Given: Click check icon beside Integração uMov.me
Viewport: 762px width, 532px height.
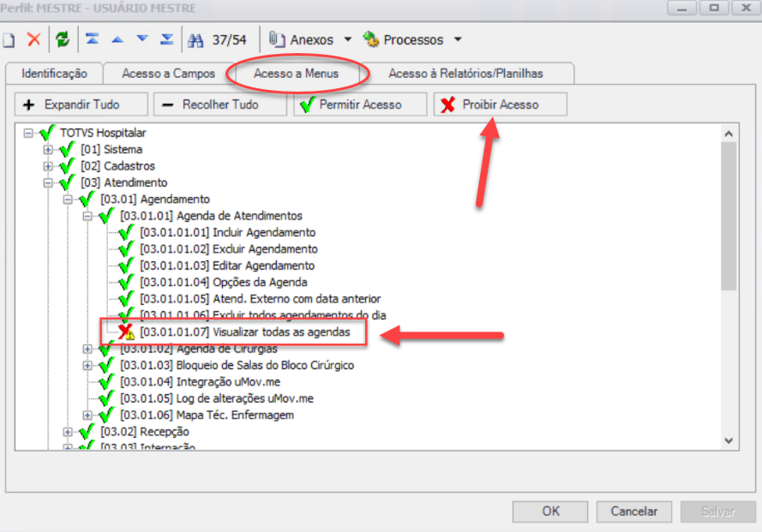Looking at the screenshot, I should 106,381.
